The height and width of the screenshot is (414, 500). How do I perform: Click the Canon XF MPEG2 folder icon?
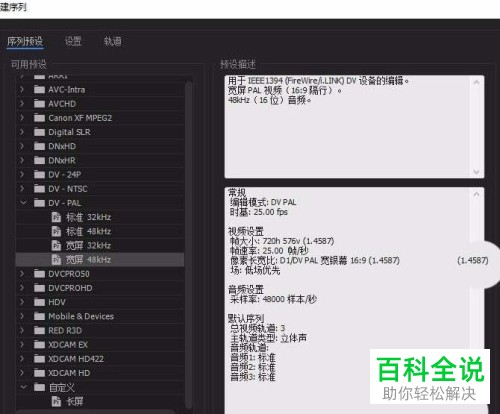pyautogui.click(x=39, y=118)
